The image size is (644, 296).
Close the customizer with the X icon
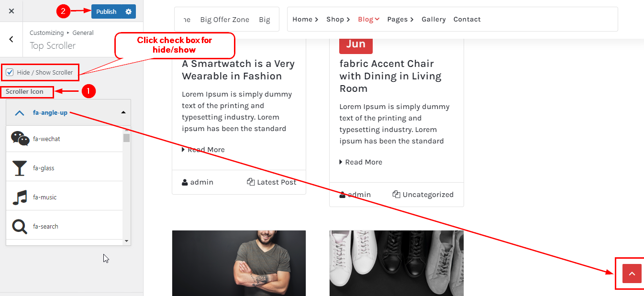[11, 11]
